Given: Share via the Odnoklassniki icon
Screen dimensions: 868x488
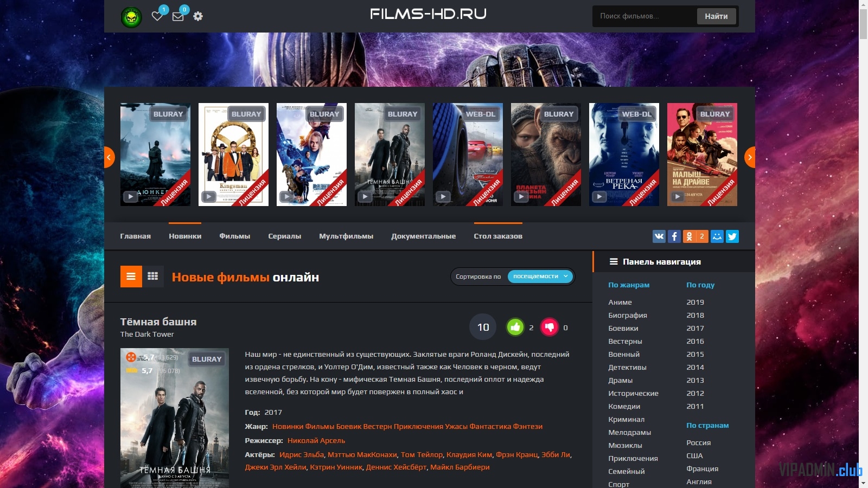Looking at the screenshot, I should [x=695, y=236].
